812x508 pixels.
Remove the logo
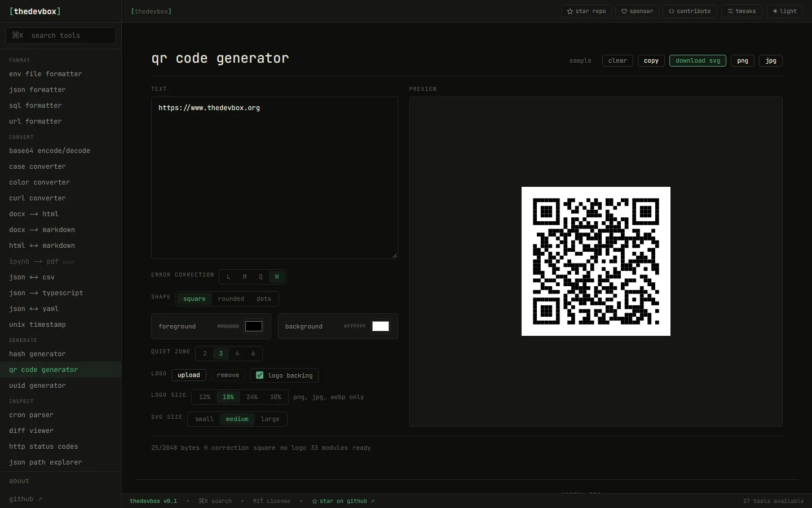click(228, 375)
